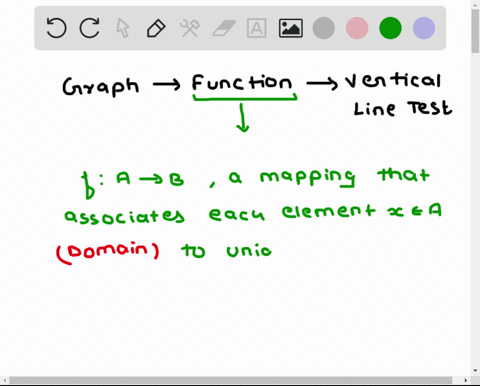This screenshot has width=480, height=386.
Task: Select the eraser tool
Action: point(224,28)
